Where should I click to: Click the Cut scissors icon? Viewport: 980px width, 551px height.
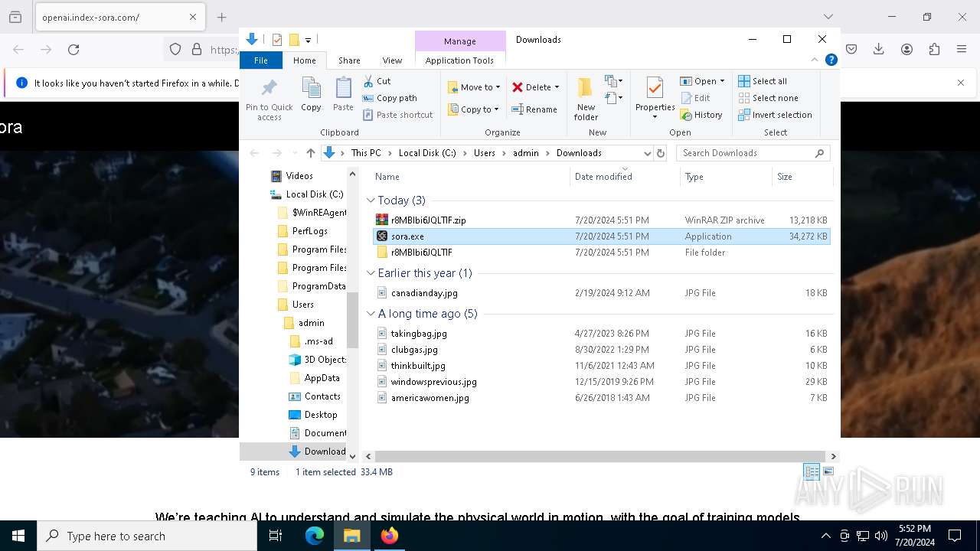coord(368,80)
